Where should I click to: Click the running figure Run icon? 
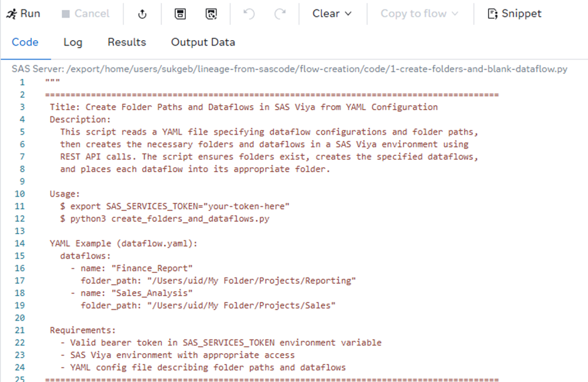coord(11,14)
